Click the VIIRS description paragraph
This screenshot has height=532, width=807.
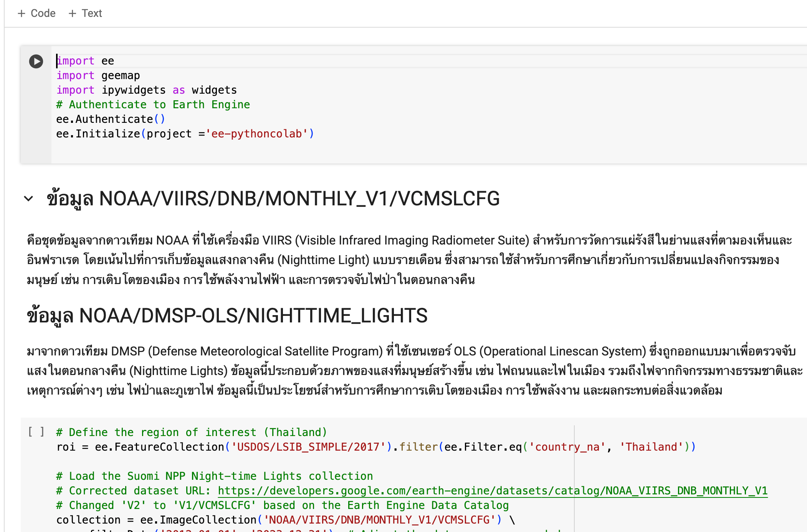(x=409, y=260)
